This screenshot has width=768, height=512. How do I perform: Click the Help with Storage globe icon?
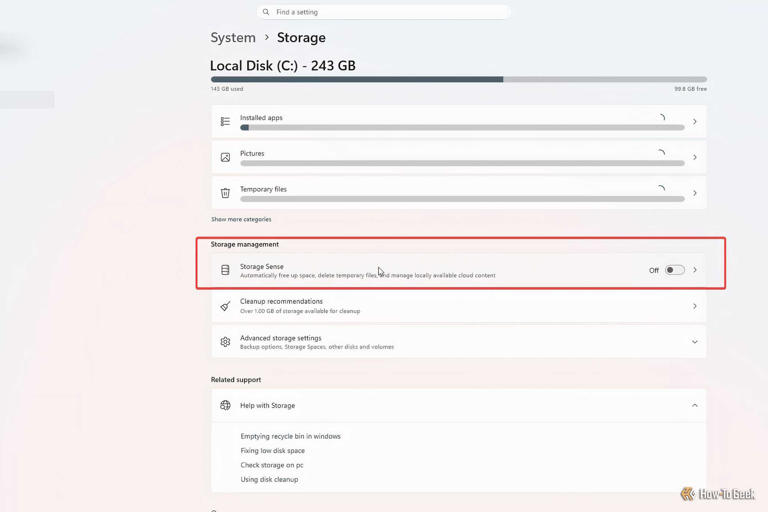pos(225,405)
